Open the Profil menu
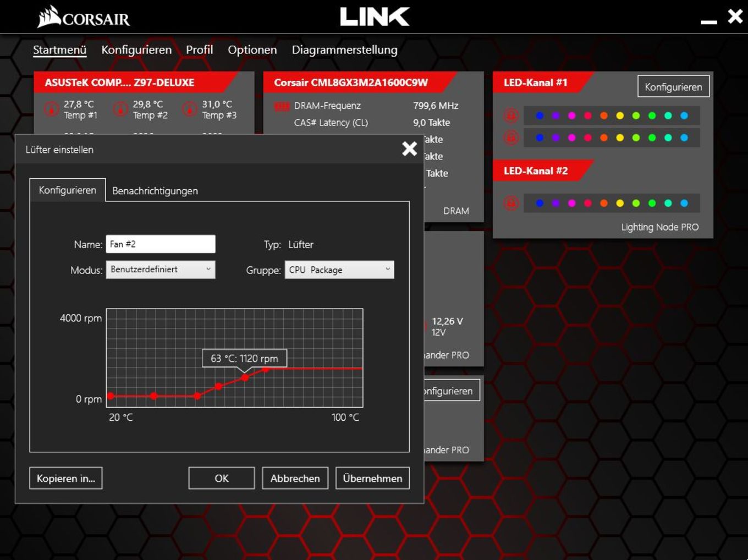748x560 pixels. pyautogui.click(x=199, y=50)
